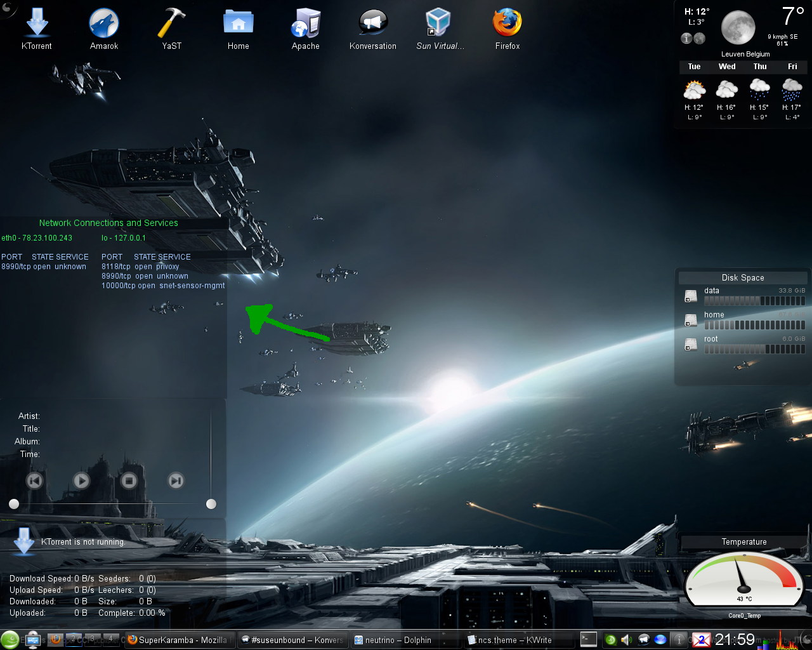Click the Core0_Temp label
This screenshot has width=812, height=650.
point(744,616)
